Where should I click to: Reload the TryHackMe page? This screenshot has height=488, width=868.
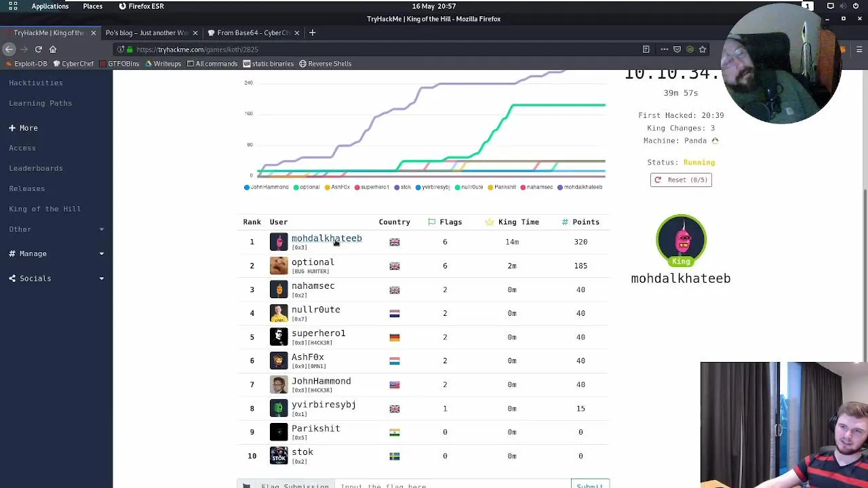[39, 49]
